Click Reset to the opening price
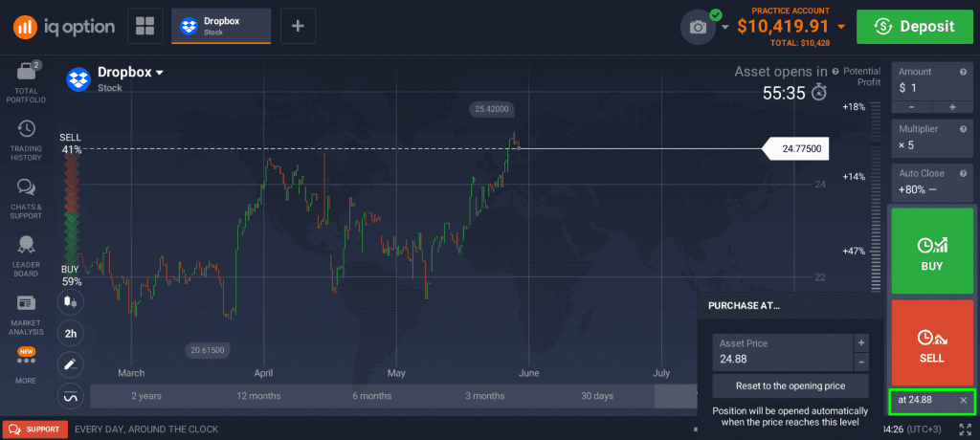980x440 pixels. [x=790, y=385]
